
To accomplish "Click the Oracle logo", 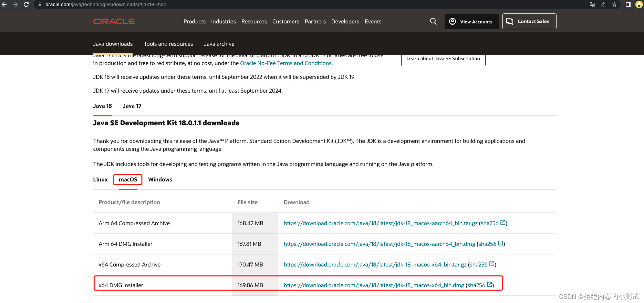I will pos(114,21).
